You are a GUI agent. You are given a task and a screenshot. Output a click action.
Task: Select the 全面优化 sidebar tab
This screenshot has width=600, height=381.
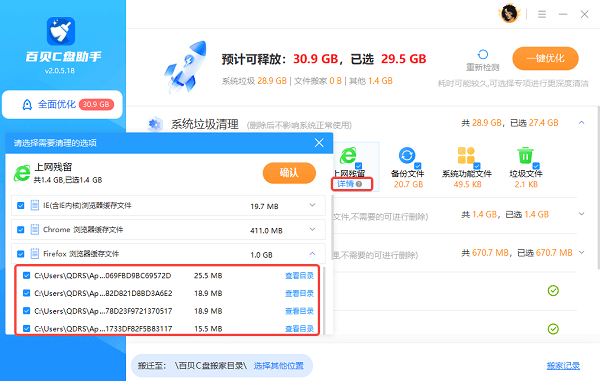coord(62,104)
